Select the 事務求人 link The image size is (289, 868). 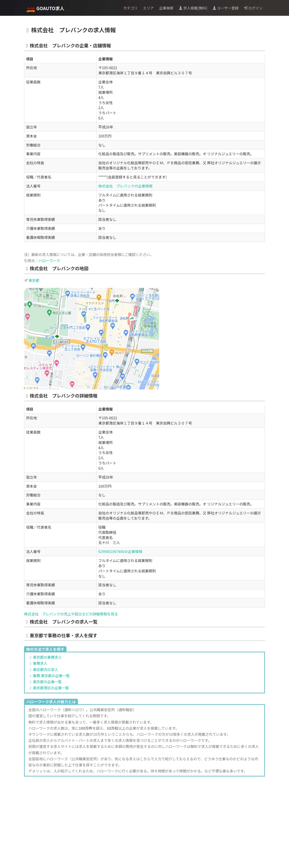point(40,663)
